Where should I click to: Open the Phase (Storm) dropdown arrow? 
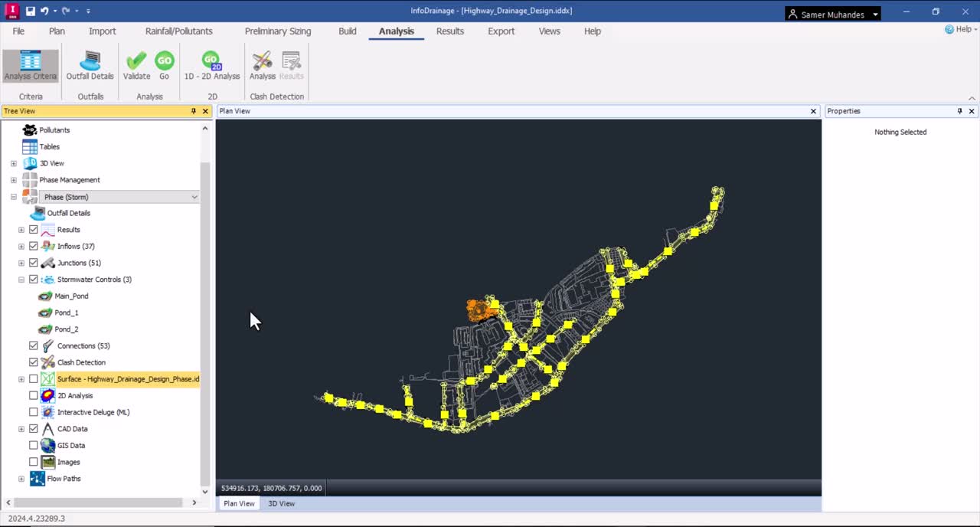194,197
